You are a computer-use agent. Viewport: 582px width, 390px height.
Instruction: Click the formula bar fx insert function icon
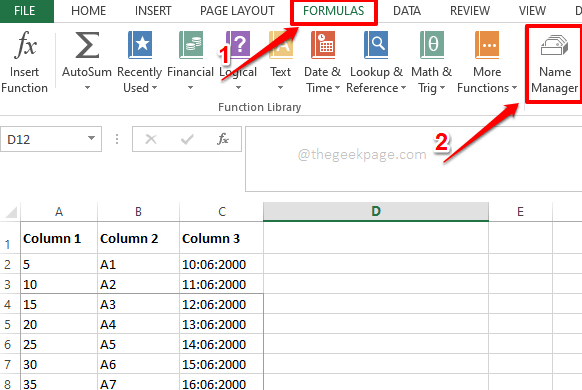223,140
